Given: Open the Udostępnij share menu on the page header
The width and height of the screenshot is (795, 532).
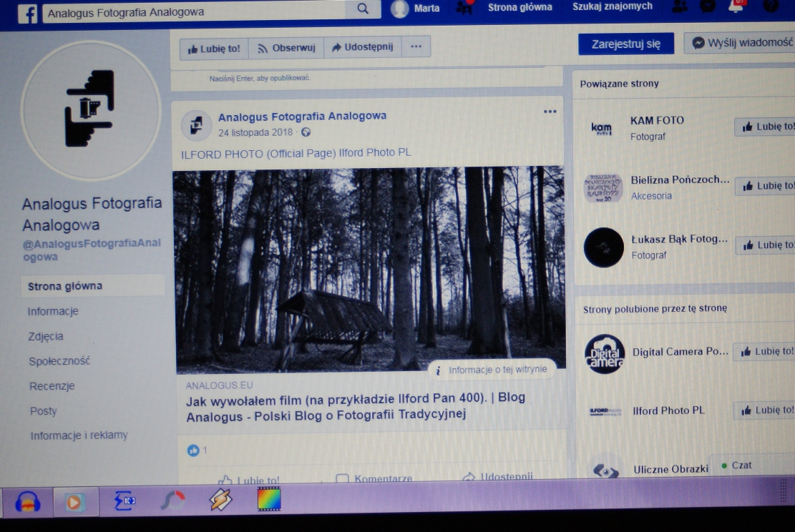Looking at the screenshot, I should coord(363,47).
